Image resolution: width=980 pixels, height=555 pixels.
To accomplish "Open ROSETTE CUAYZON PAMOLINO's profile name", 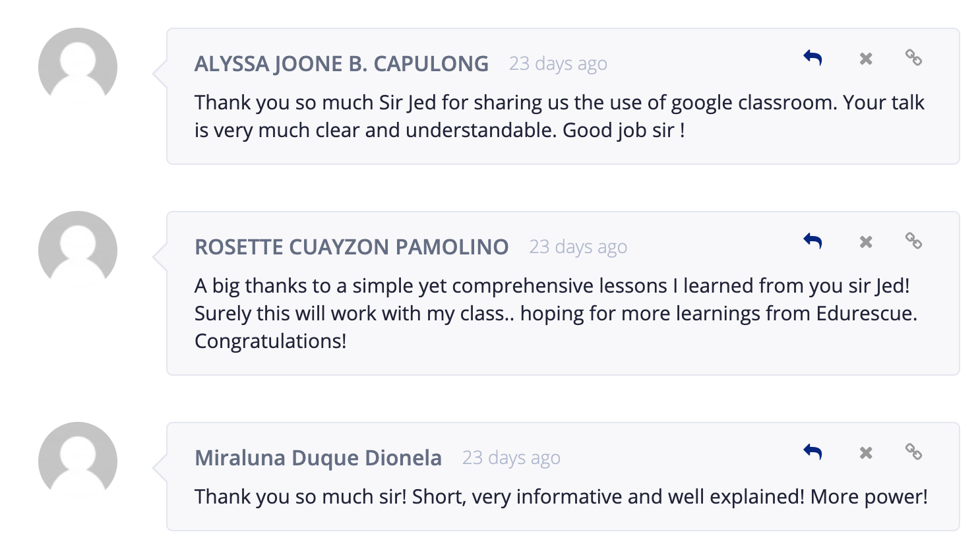I will click(352, 247).
